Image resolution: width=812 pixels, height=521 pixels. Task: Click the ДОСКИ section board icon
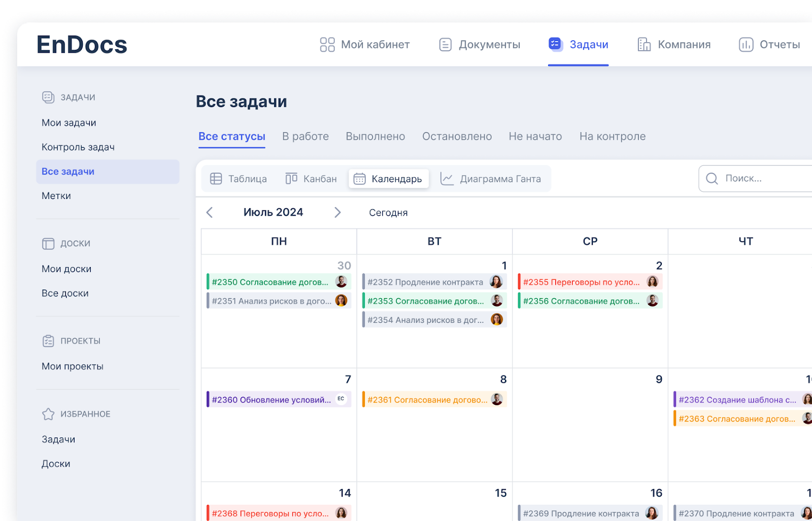(x=48, y=244)
